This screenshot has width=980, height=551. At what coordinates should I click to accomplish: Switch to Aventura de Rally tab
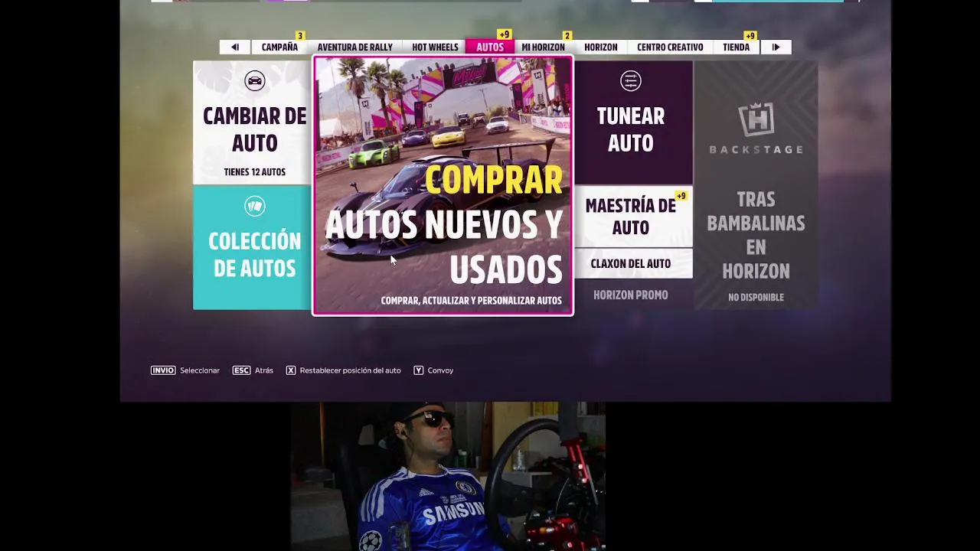(x=354, y=47)
